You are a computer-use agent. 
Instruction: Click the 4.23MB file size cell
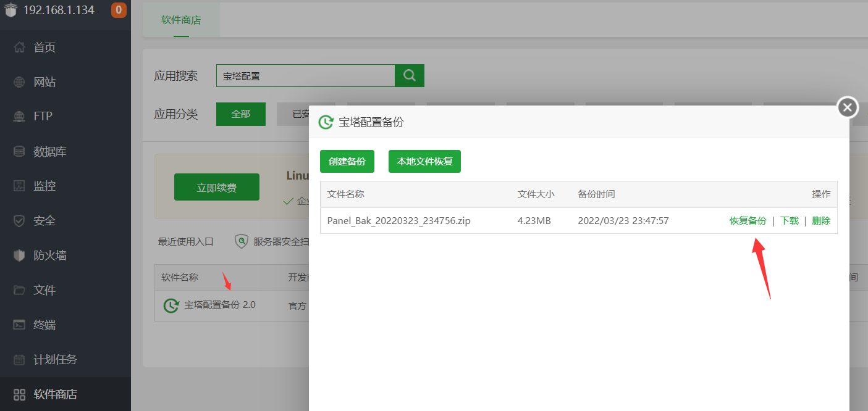[x=534, y=220]
